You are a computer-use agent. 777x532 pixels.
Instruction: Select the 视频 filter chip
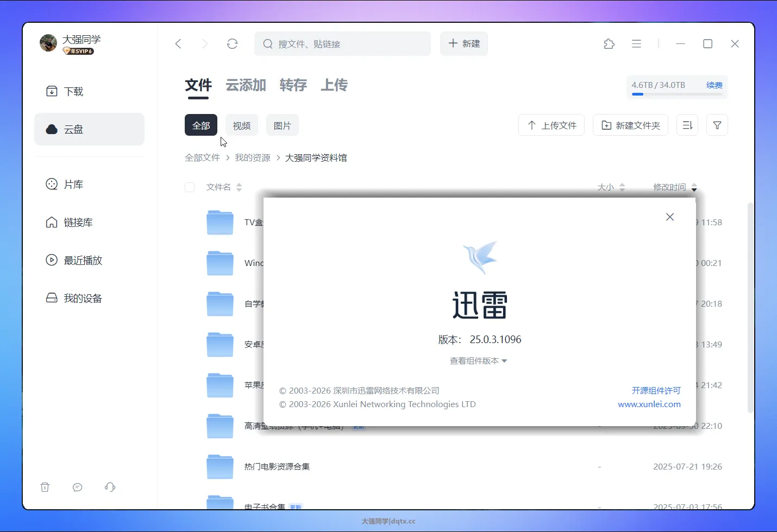[x=242, y=125]
